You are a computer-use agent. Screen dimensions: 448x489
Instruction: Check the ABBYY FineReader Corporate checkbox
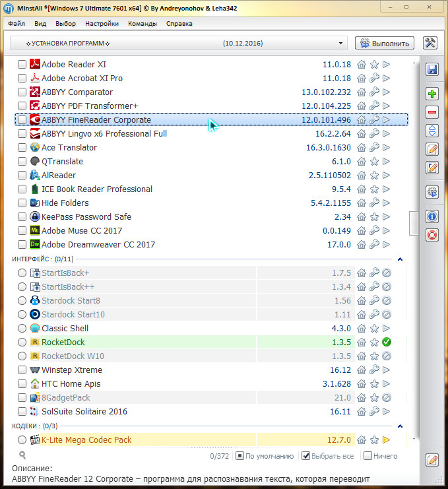(x=22, y=119)
